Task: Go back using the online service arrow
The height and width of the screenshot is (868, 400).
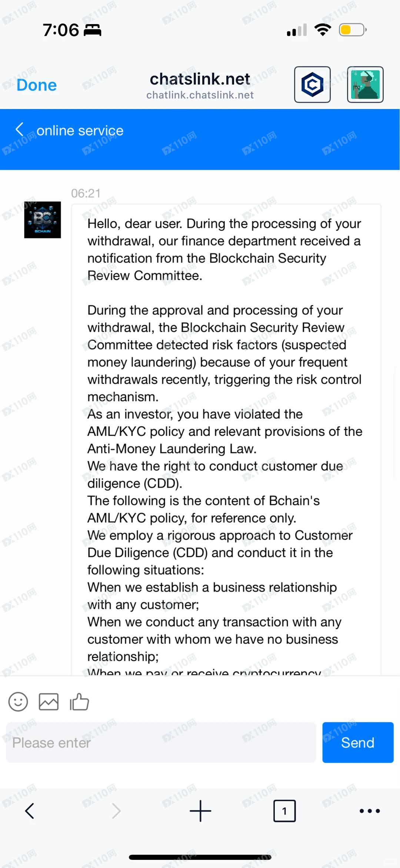Action: (x=19, y=130)
